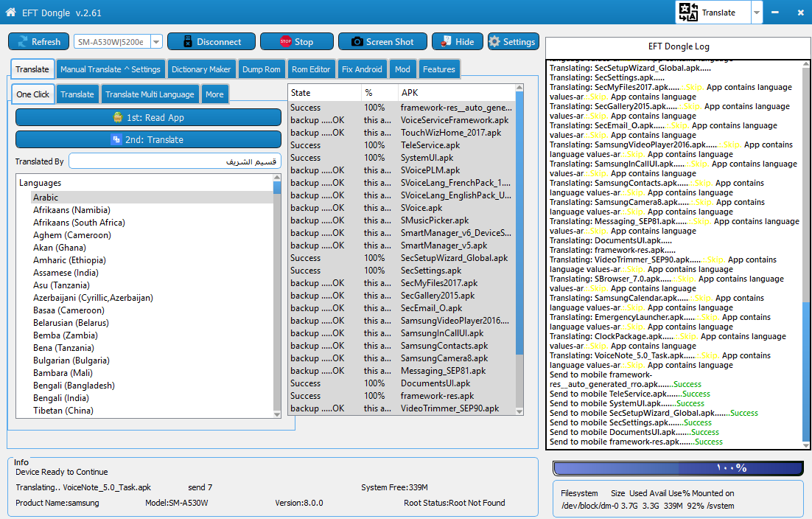Viewport: 812px width, 519px height.
Task: Open the More sub-tab
Action: pyautogui.click(x=214, y=94)
